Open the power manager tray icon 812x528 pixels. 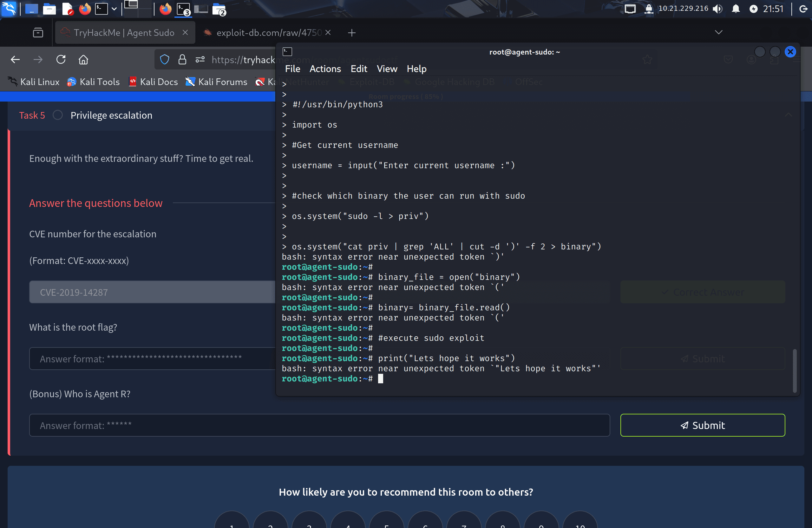click(x=753, y=9)
